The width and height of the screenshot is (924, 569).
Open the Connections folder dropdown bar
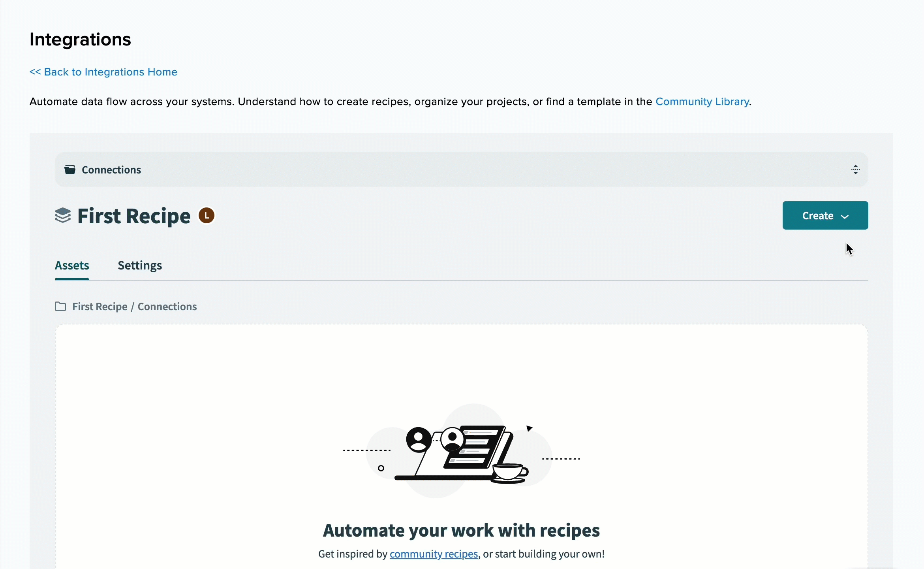(461, 170)
